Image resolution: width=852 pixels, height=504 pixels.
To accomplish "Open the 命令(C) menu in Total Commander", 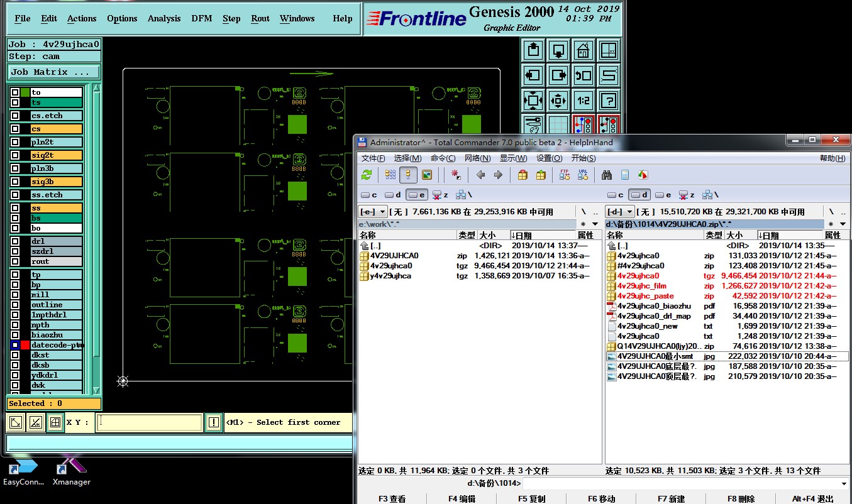I will [443, 158].
